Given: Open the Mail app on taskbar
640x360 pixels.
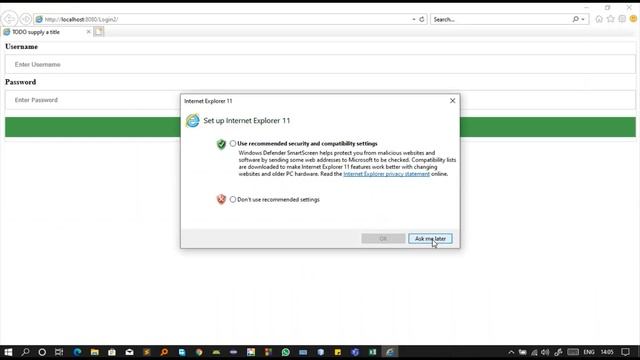Looking at the screenshot, I should coord(129,352).
